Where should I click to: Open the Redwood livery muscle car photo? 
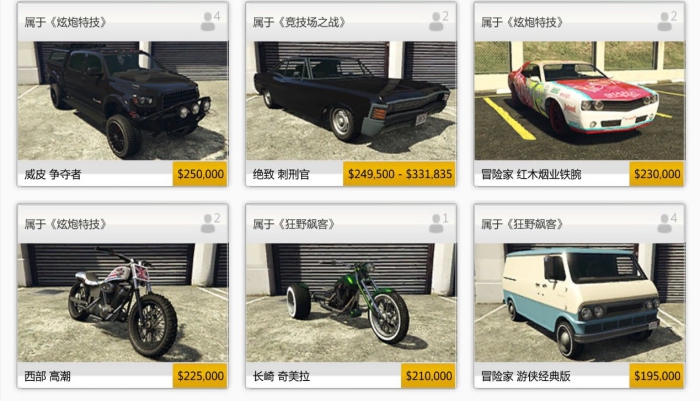pos(579,101)
